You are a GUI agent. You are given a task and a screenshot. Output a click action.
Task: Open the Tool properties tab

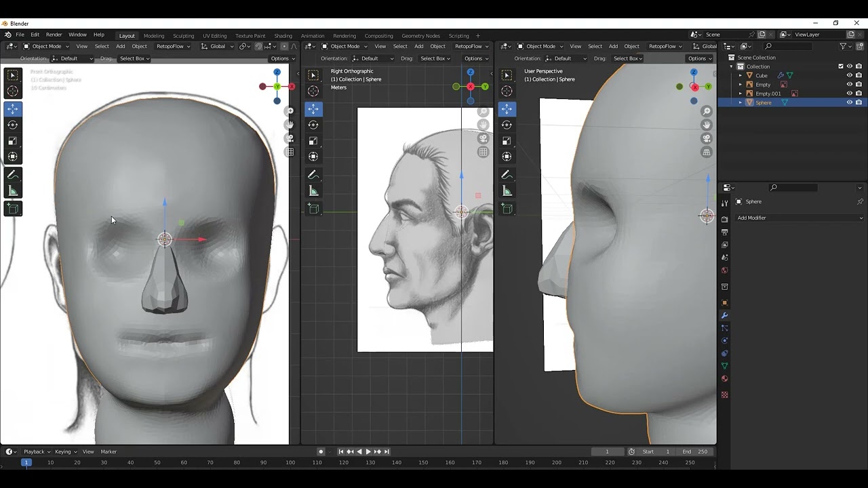click(x=724, y=203)
